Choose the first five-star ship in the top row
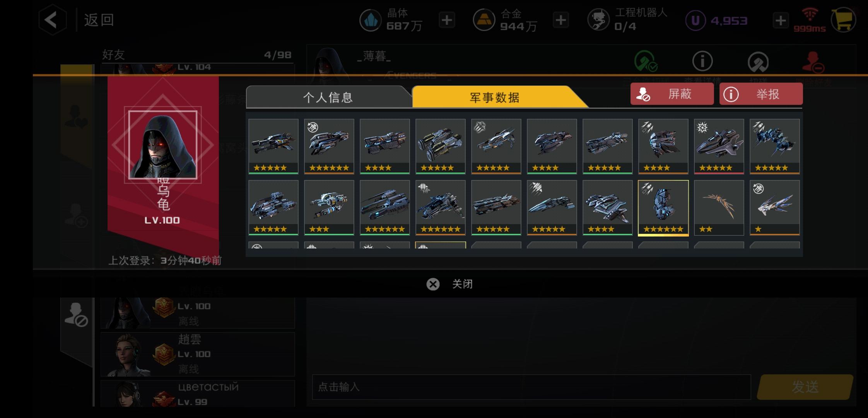The height and width of the screenshot is (418, 868). [x=273, y=146]
